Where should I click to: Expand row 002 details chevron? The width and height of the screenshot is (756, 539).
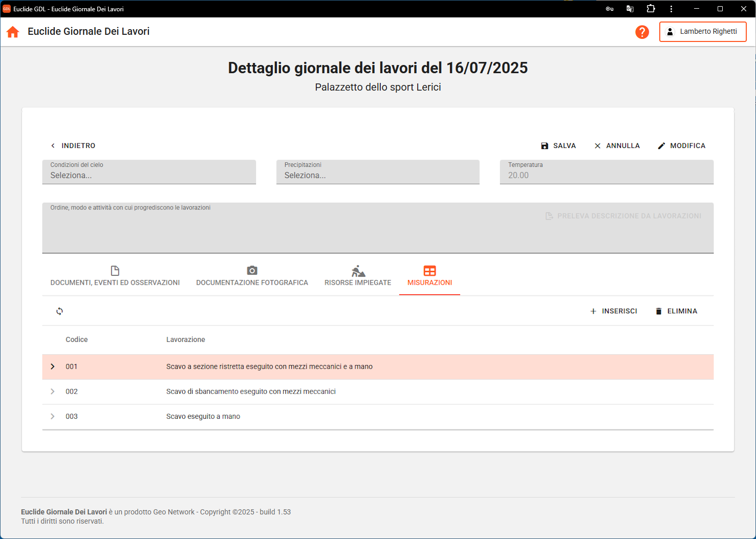coord(53,392)
